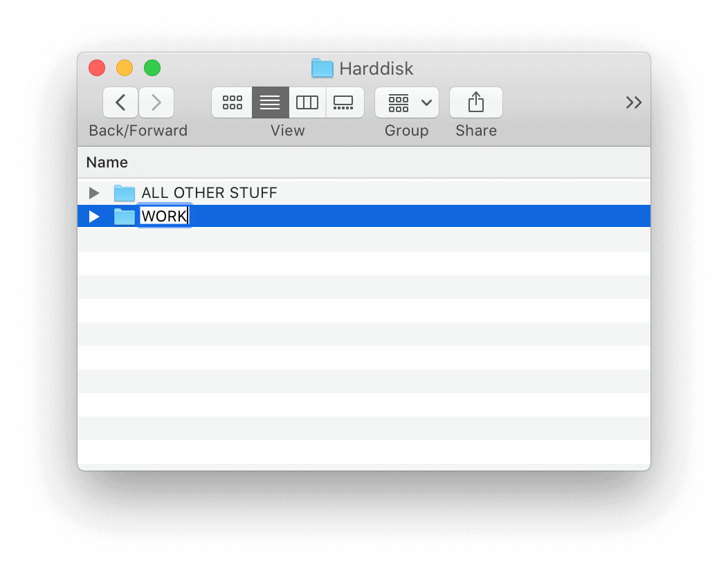
Task: Switch to column view
Action: tap(307, 102)
